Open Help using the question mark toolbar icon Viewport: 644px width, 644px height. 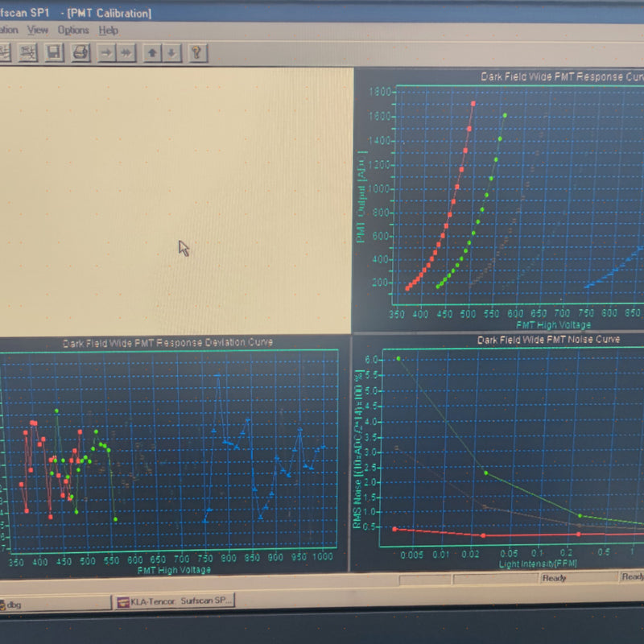[x=197, y=53]
